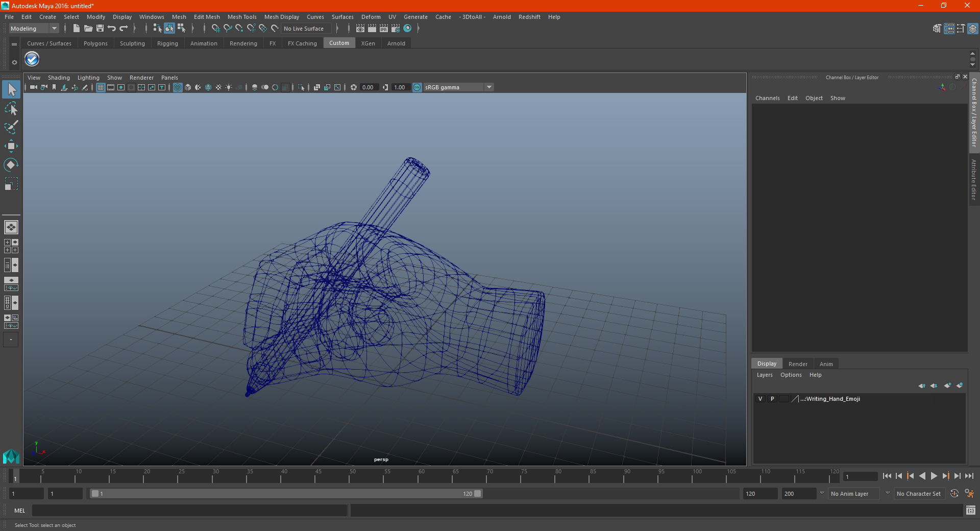Open the Deform menu
Image resolution: width=980 pixels, height=531 pixels.
coord(371,17)
